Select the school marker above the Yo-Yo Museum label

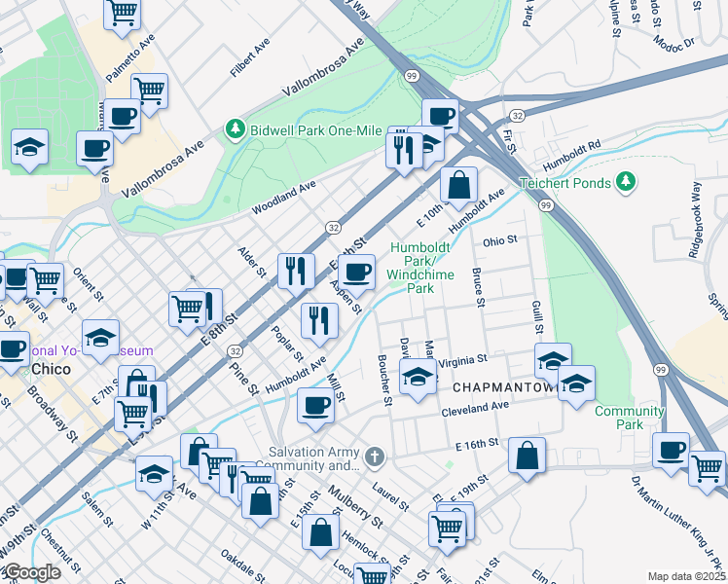(100, 337)
